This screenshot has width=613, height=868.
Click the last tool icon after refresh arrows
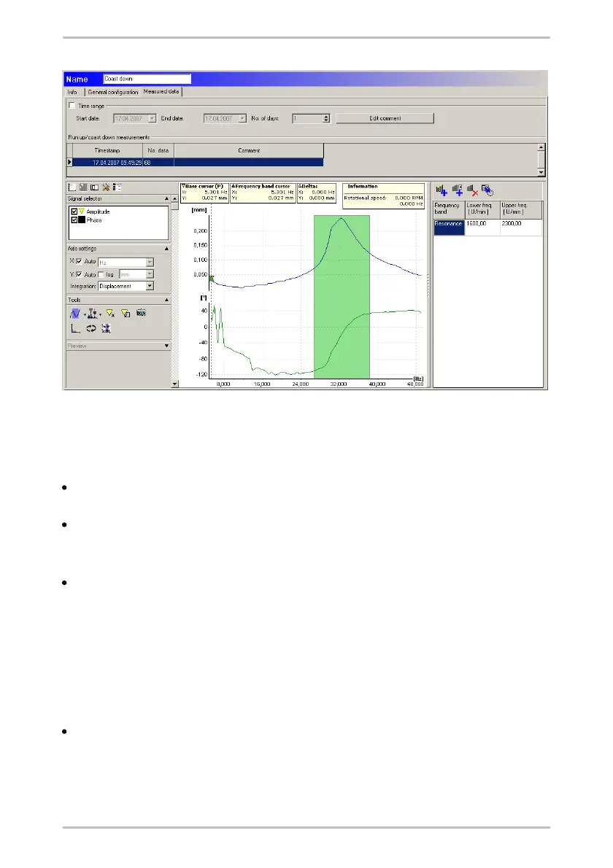[107, 329]
